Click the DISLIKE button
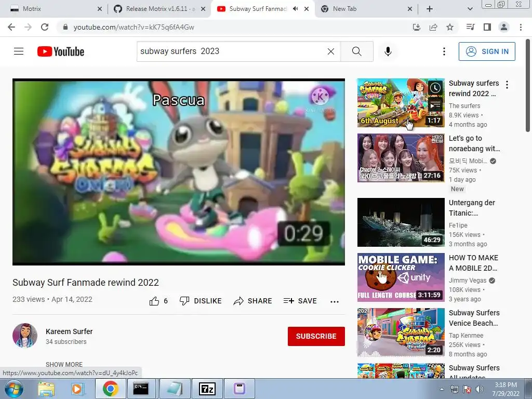 pos(201,301)
